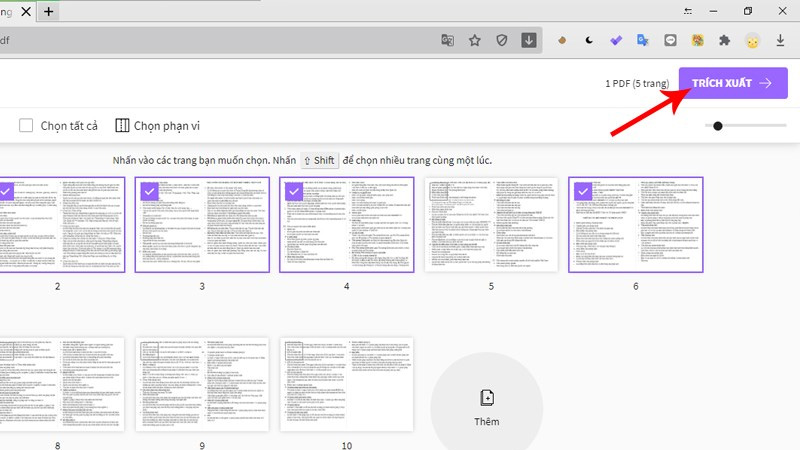Open the Chọn phạn vi range selector
Viewport: 800px width, 450px height.
[158, 126]
